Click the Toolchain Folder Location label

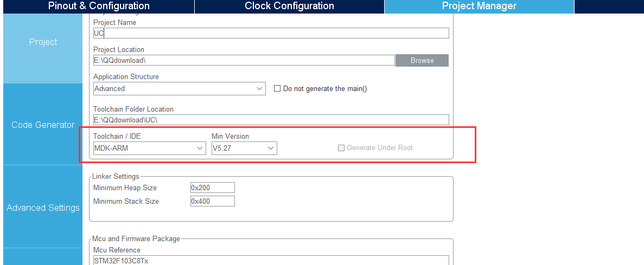point(133,109)
